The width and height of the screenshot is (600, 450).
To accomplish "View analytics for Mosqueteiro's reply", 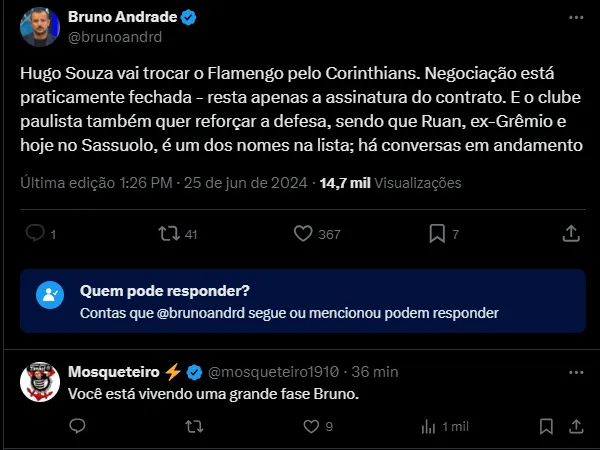I will coord(429,426).
